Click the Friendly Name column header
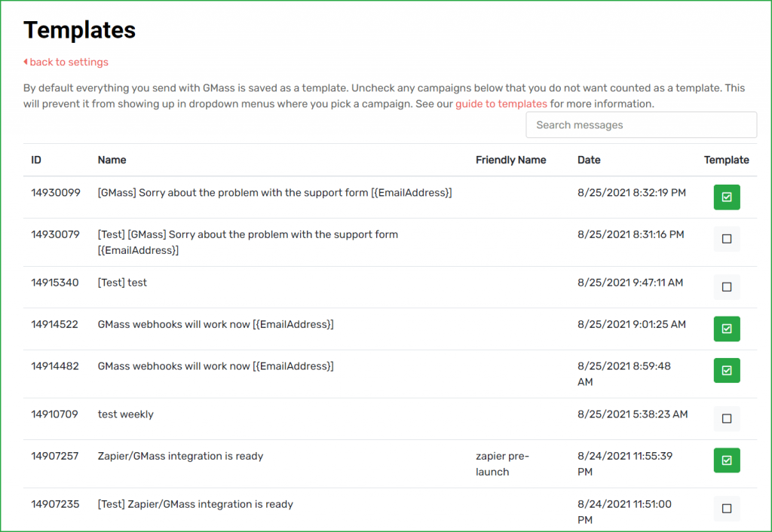The image size is (772, 532). tap(510, 160)
